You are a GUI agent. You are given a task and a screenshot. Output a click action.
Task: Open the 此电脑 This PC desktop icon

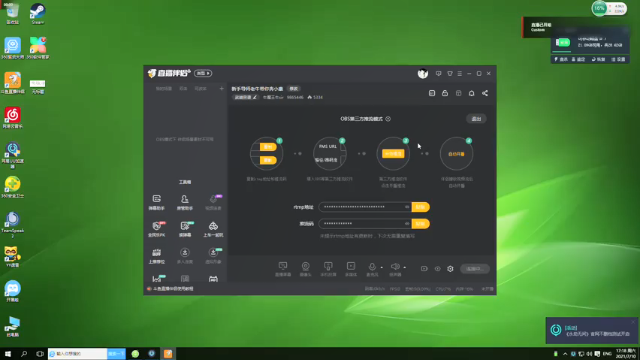coord(12,326)
